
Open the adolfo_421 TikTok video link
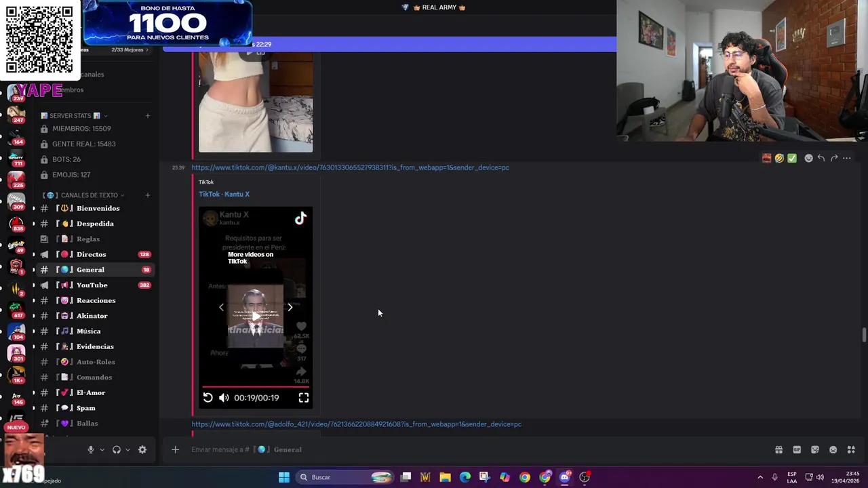coord(356,424)
